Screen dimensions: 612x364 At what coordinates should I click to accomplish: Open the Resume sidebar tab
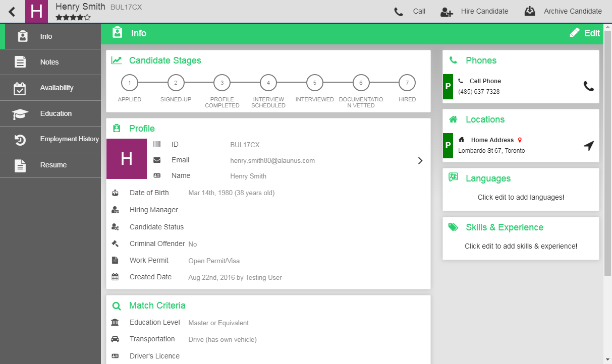click(x=50, y=165)
